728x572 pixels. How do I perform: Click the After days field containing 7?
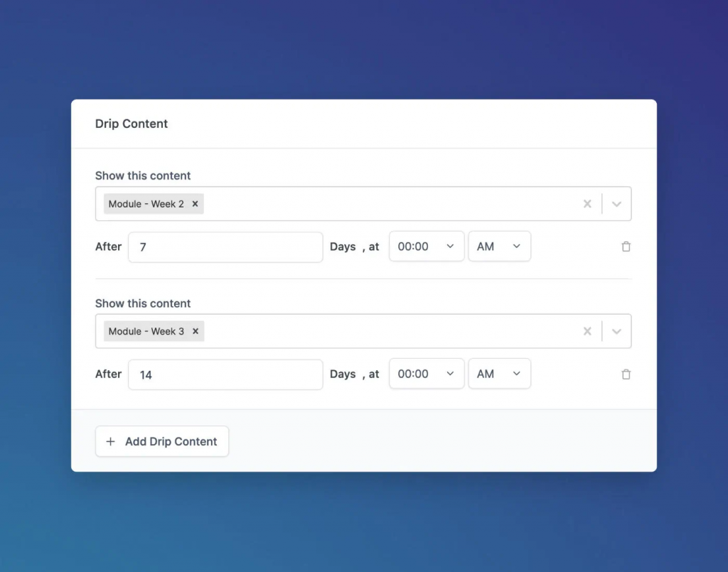point(225,247)
